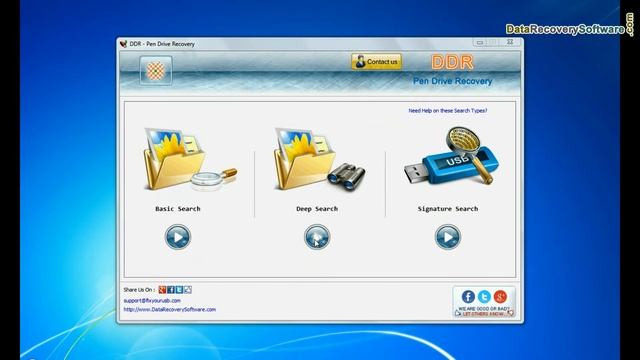Start the Deep Search play button
The height and width of the screenshot is (360, 640).
tap(317, 237)
